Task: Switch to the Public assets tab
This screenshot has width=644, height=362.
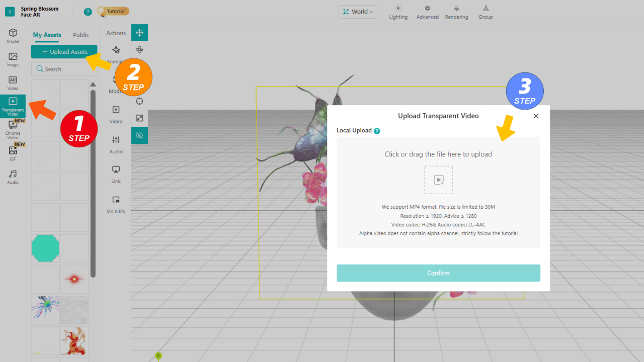Action: pos(80,35)
